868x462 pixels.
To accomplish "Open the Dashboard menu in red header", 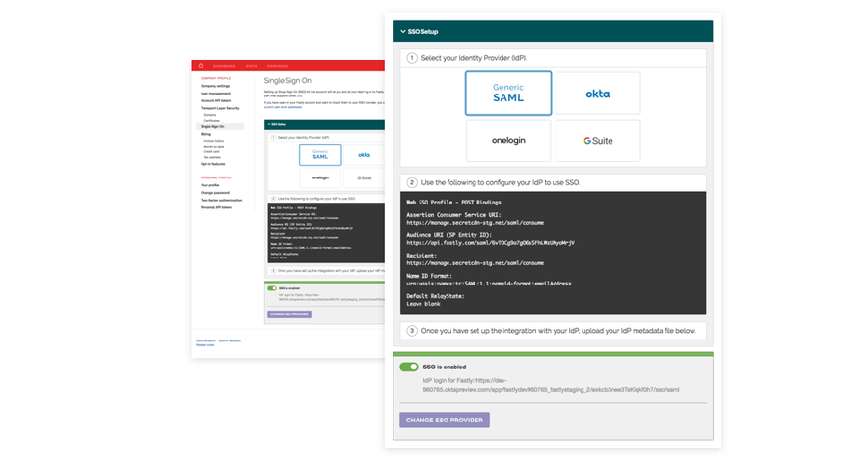I will 224,66.
